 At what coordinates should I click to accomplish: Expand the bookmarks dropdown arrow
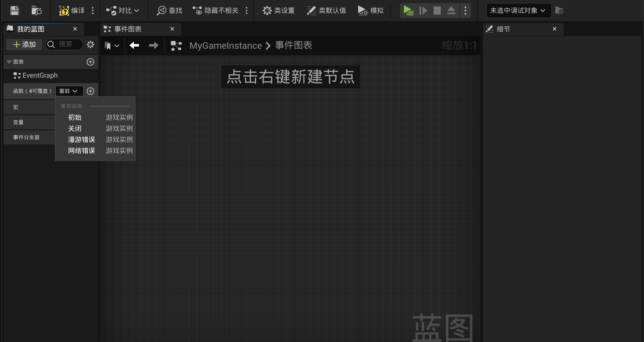click(x=117, y=46)
